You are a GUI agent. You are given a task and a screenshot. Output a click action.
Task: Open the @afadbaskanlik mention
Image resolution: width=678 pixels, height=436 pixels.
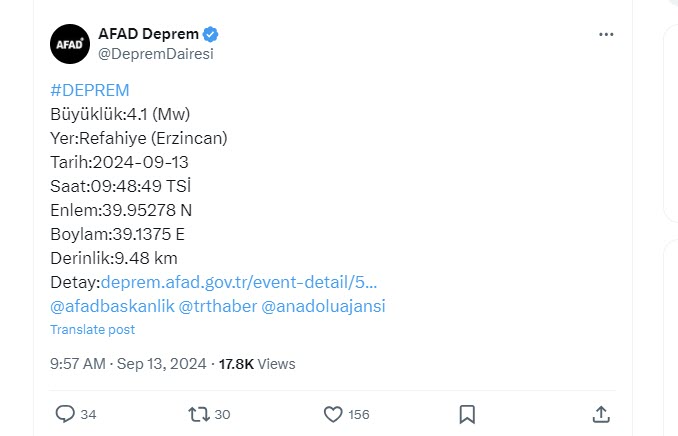pos(111,306)
